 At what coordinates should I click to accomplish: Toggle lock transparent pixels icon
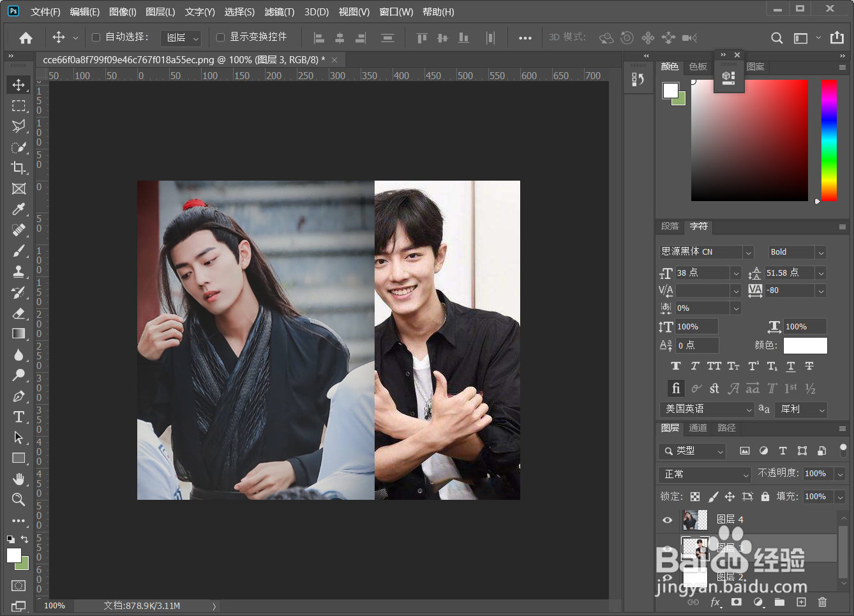coord(695,496)
